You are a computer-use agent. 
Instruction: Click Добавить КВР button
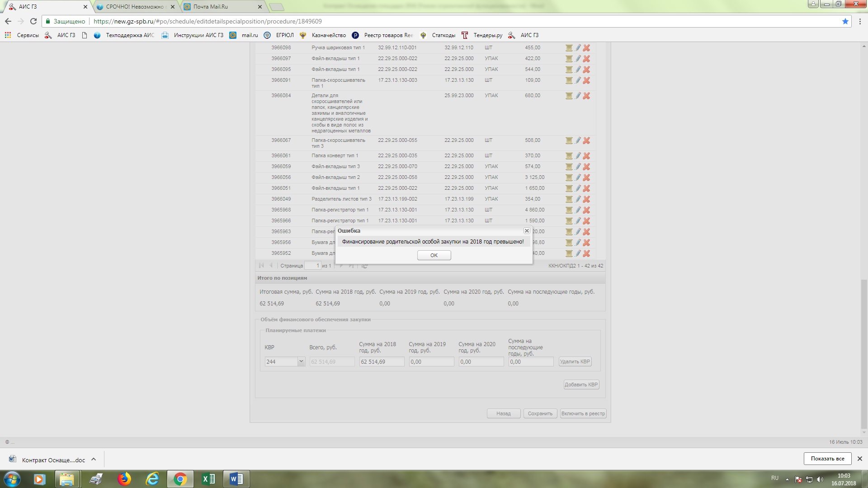click(581, 385)
